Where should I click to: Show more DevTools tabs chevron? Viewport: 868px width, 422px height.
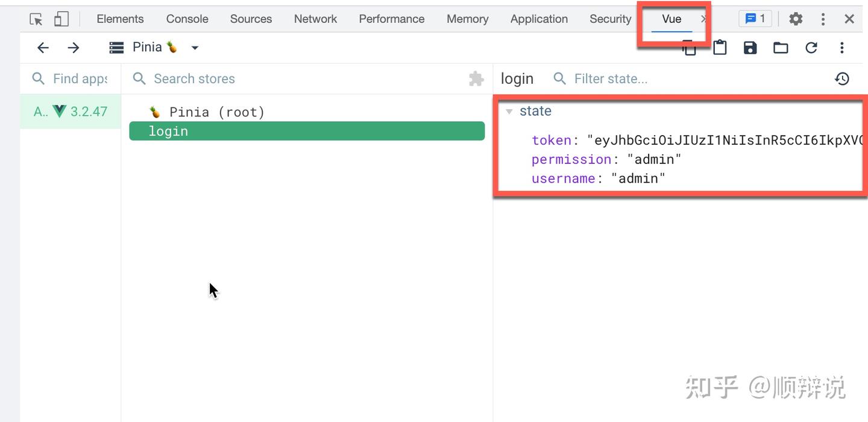click(703, 19)
